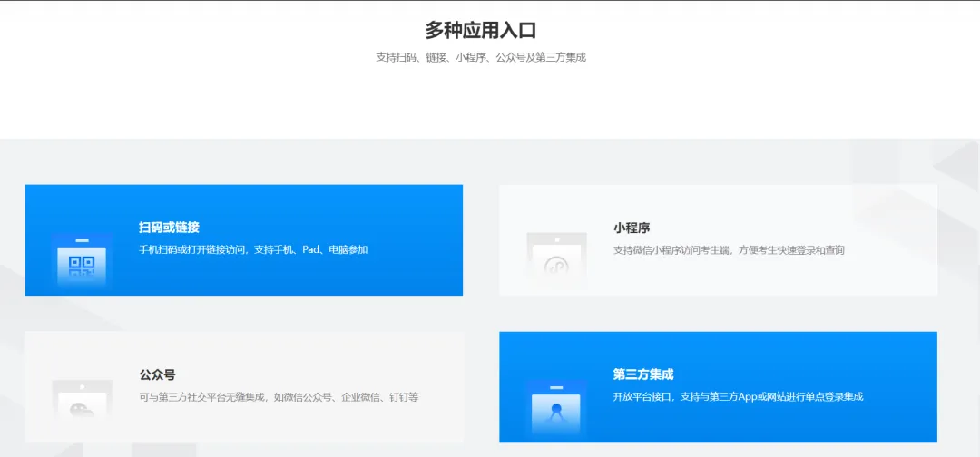
Task: Click the QR code icon in the 扫码或链接 card
Action: (x=82, y=265)
